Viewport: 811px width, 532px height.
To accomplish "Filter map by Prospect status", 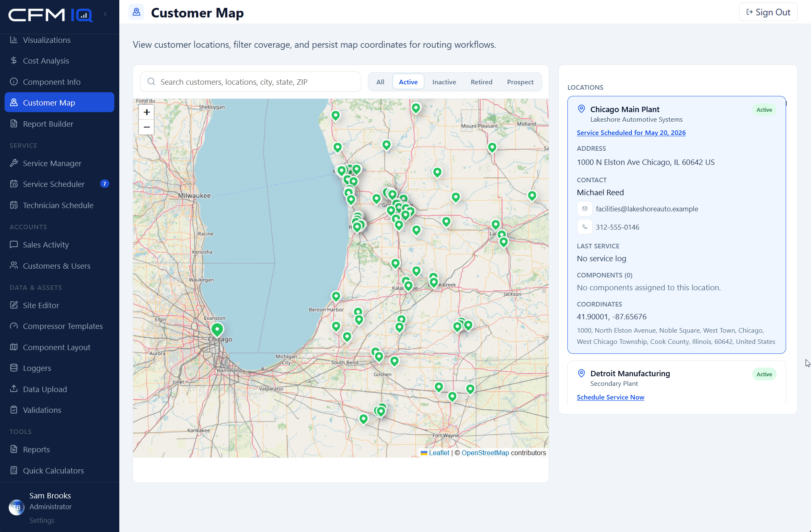I will (520, 82).
